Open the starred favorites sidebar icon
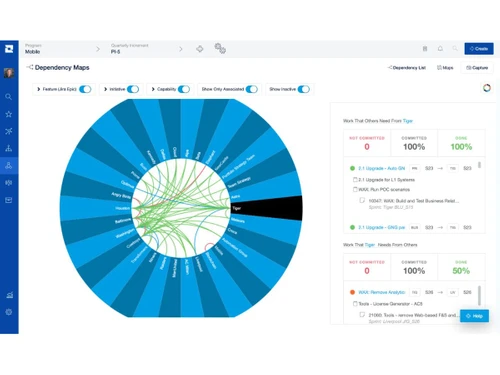 9,114
